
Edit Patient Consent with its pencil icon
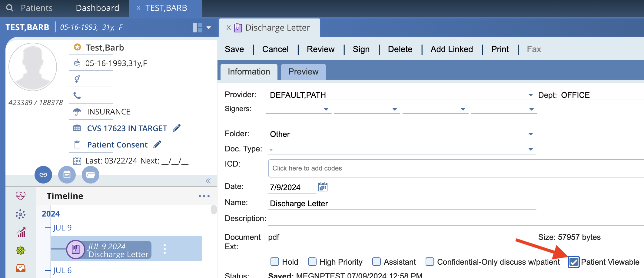(157, 144)
